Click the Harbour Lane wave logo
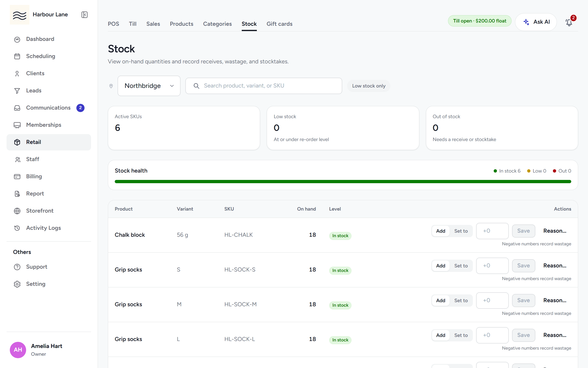Viewport: 588px width, 368px height. tap(19, 15)
